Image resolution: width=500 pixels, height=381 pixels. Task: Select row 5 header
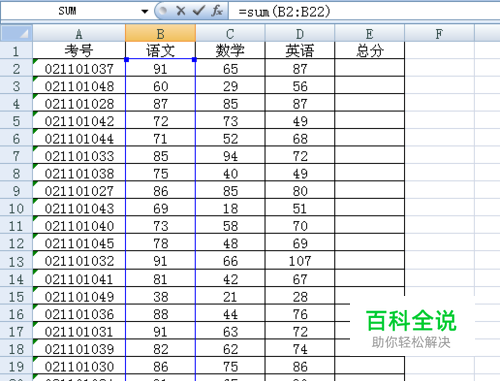pyautogui.click(x=16, y=121)
